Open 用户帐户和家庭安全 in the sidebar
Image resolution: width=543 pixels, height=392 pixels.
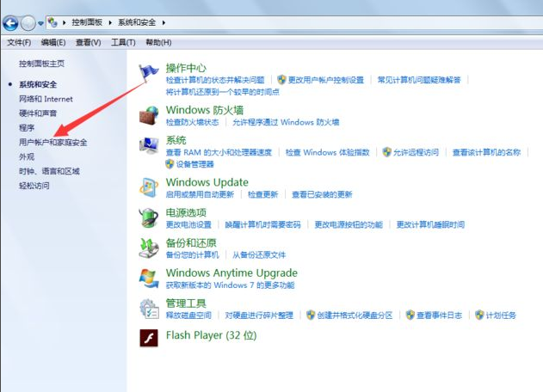[52, 142]
